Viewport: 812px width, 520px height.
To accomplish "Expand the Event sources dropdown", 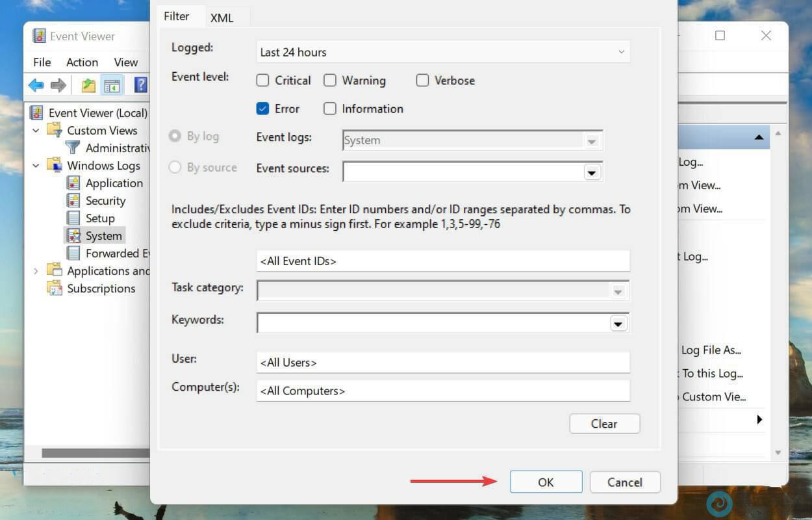I will coord(591,172).
